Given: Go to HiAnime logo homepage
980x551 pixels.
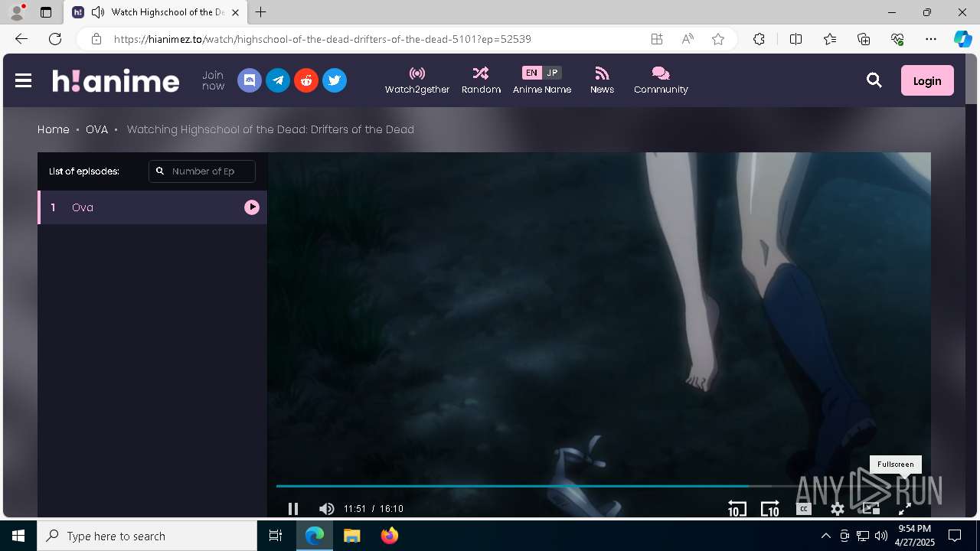Looking at the screenshot, I should click(116, 80).
